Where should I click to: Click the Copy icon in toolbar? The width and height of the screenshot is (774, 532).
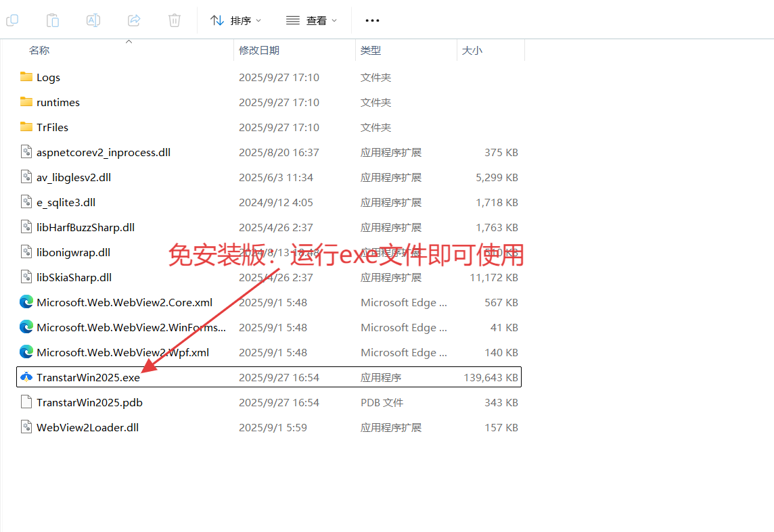pos(12,20)
